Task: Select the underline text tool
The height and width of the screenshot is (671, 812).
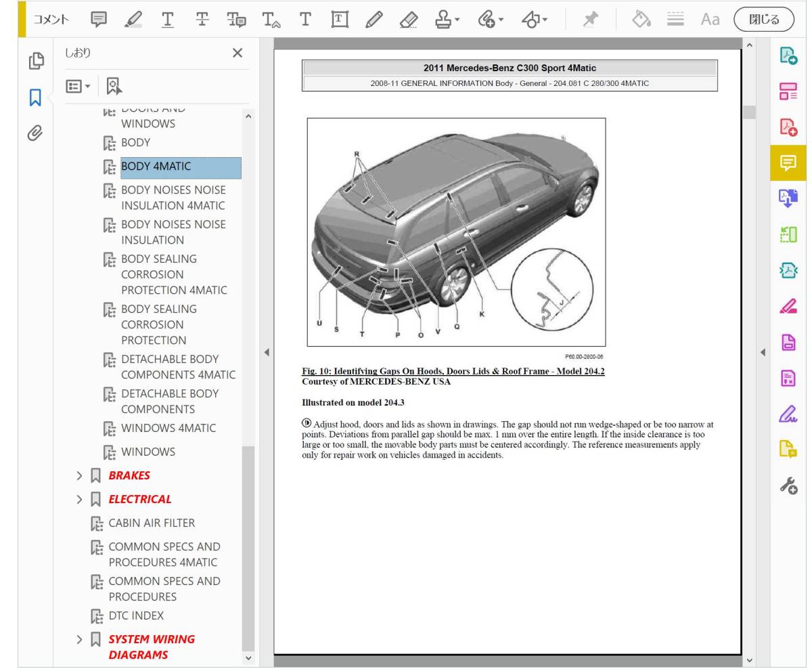Action: [167, 20]
